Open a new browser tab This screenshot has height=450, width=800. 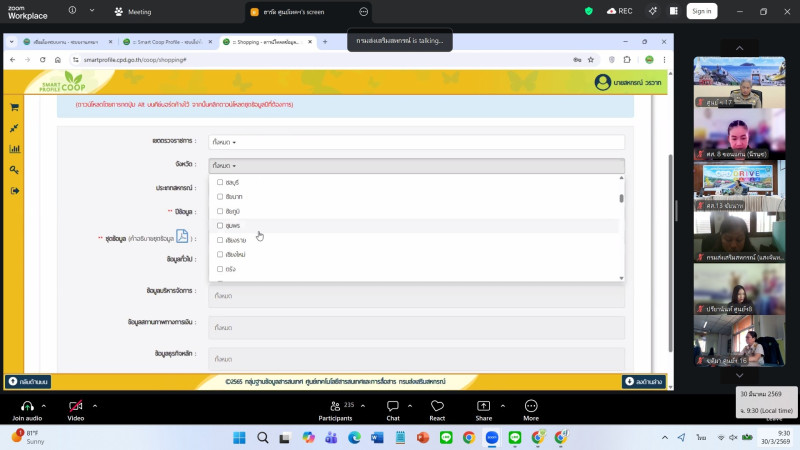324,42
